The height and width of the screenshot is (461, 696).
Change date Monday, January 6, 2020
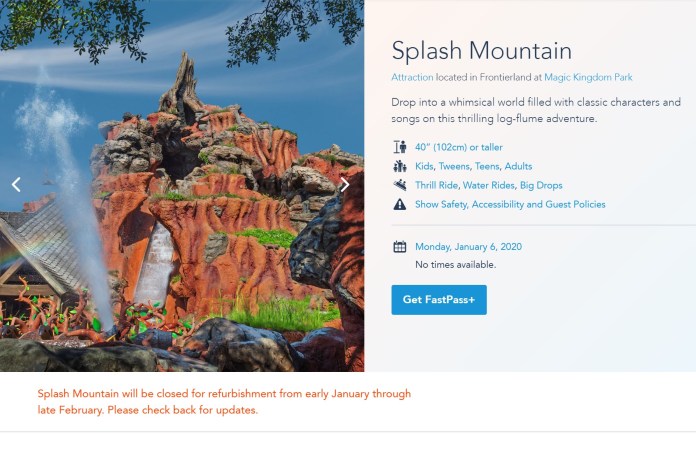click(468, 247)
